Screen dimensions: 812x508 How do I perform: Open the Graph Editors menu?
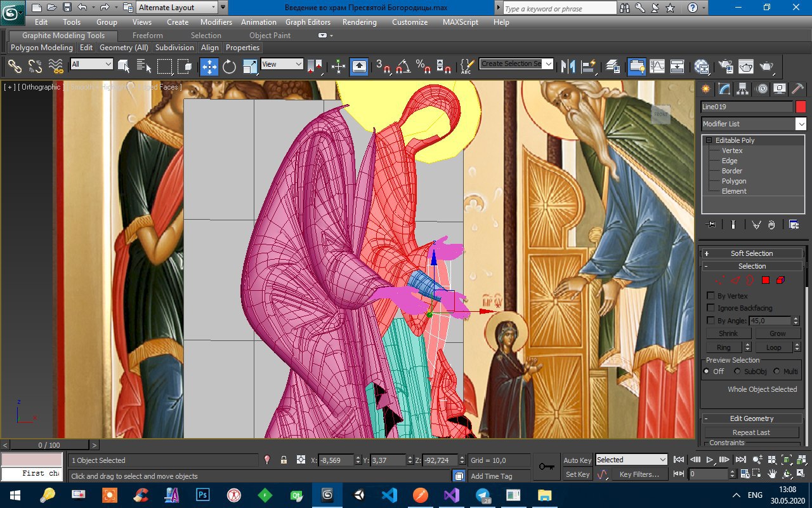308,22
